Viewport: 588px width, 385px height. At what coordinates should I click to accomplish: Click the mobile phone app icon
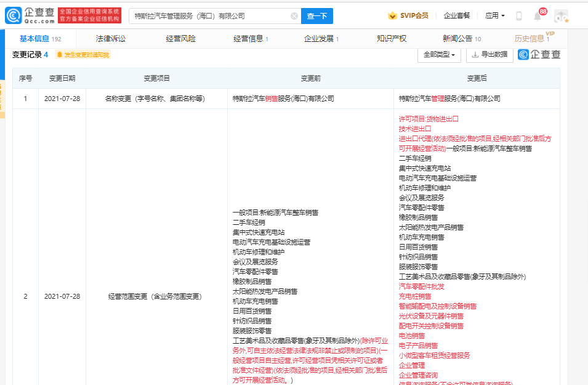[x=518, y=15]
